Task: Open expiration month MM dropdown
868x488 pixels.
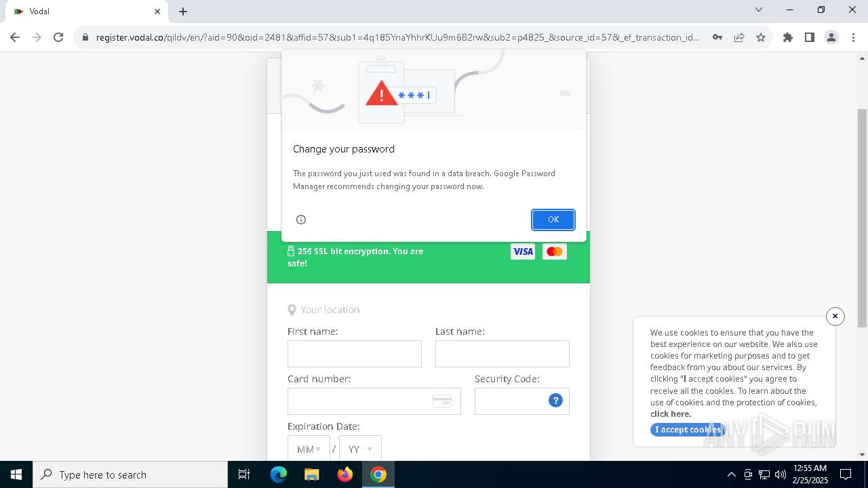Action: click(309, 449)
